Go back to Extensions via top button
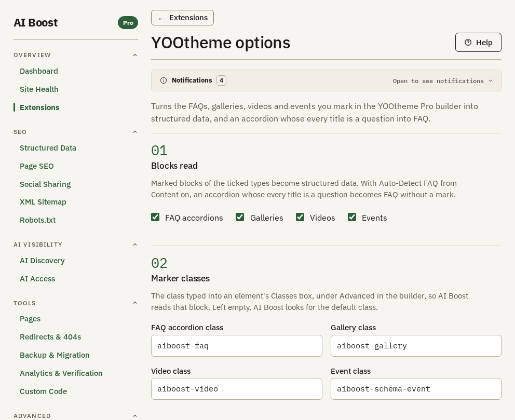This screenshot has height=420, width=515. click(x=182, y=18)
